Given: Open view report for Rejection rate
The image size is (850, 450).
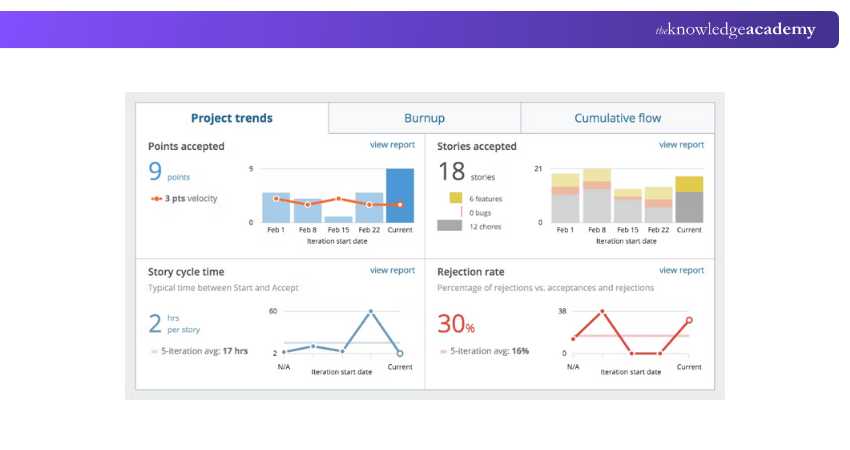Looking at the screenshot, I should 681,270.
